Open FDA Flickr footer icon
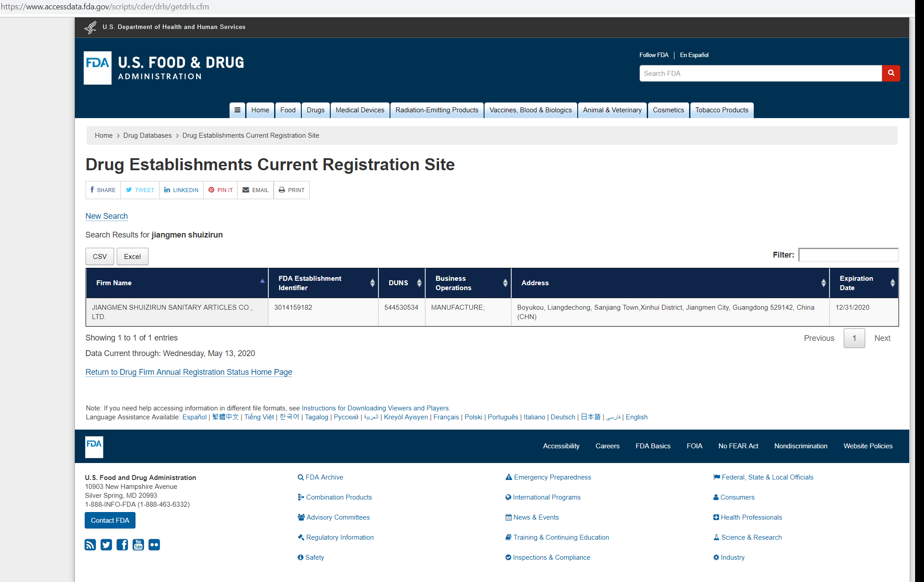 pos(154,545)
